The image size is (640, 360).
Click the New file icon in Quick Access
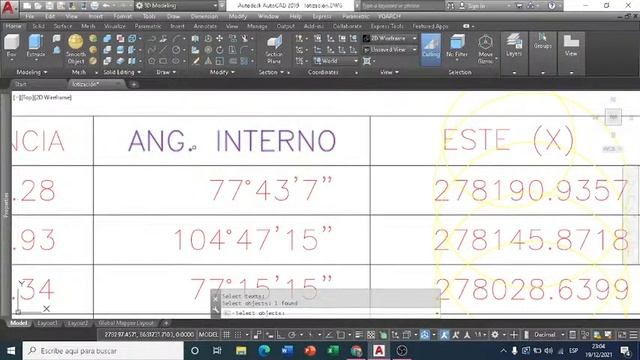27,6
